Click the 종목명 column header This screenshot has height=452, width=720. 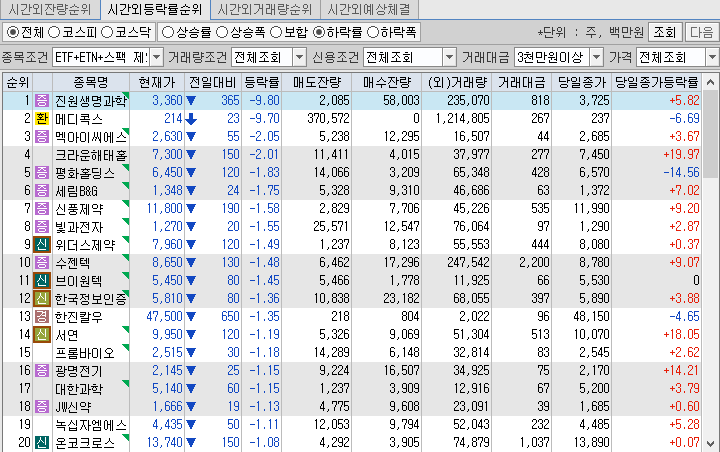pyautogui.click(x=91, y=82)
